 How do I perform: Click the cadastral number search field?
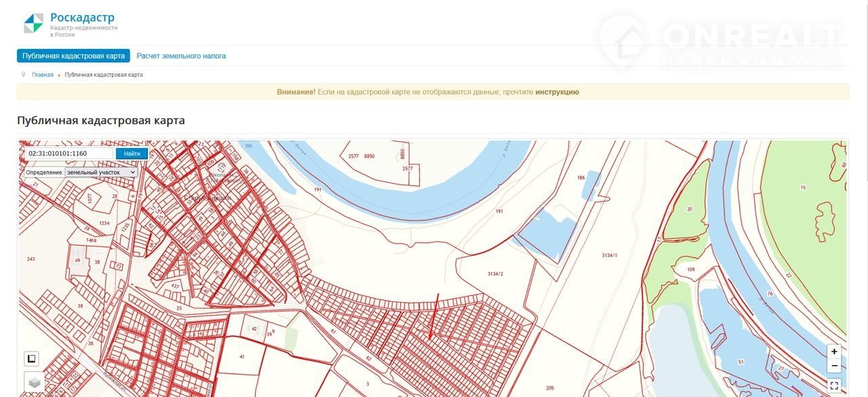click(x=68, y=153)
